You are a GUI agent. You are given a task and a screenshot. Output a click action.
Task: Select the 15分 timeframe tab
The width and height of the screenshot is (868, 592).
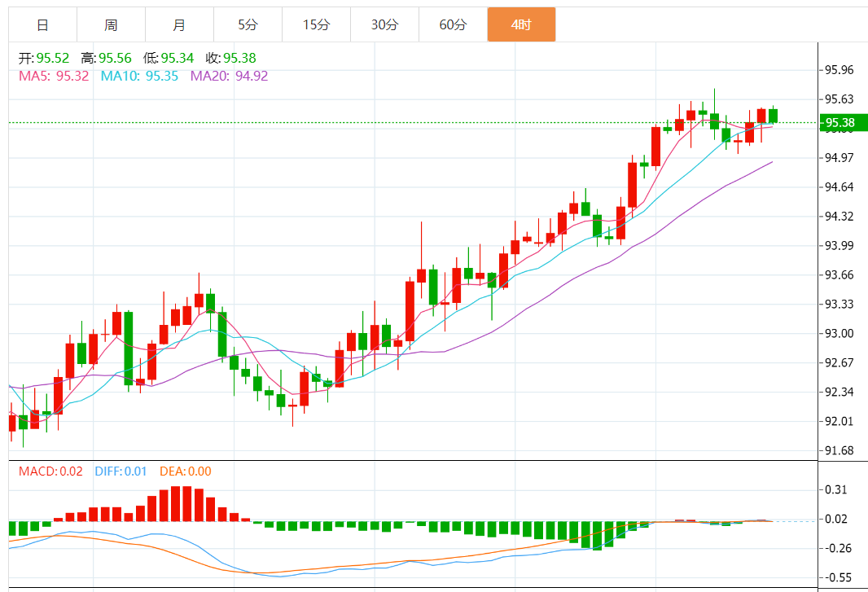coord(316,24)
